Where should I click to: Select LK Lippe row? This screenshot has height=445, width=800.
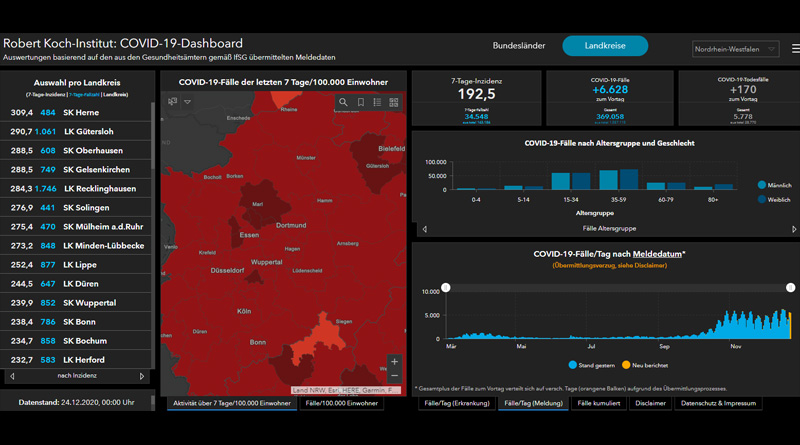pos(76,265)
